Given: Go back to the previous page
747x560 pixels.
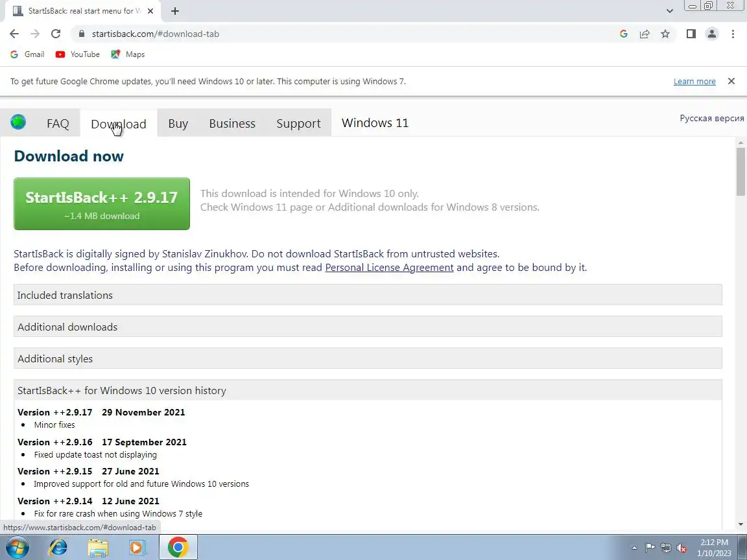Looking at the screenshot, I should pyautogui.click(x=14, y=34).
